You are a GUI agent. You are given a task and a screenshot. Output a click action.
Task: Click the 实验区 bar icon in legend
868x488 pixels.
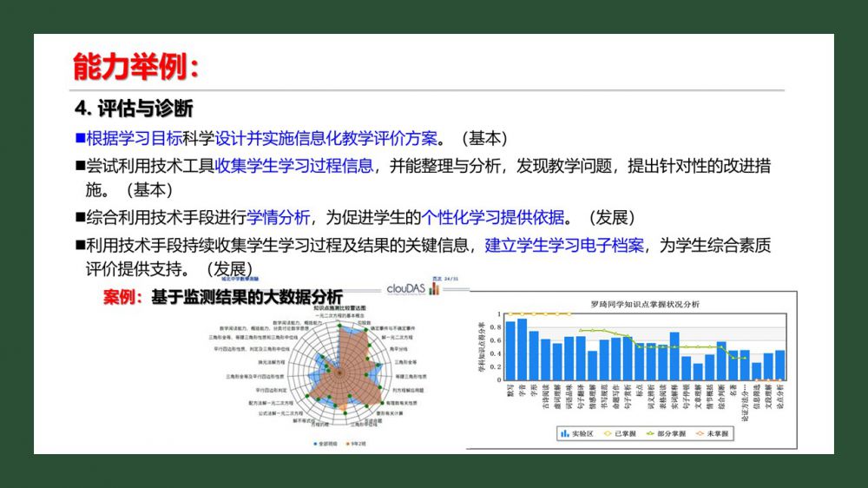click(x=563, y=432)
